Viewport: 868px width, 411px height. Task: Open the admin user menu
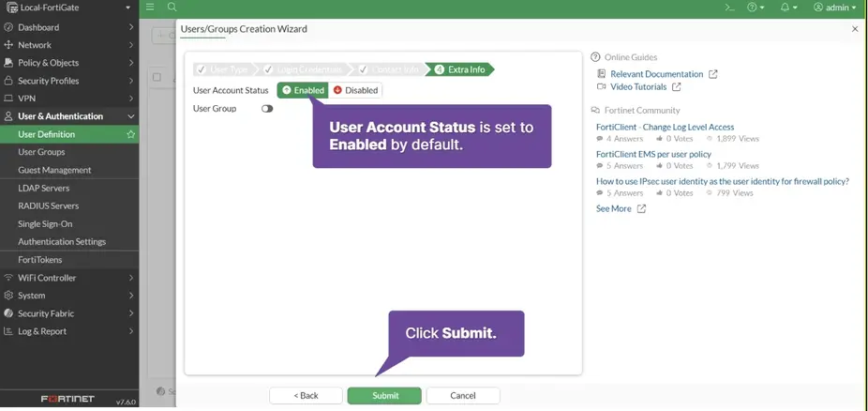click(x=835, y=8)
